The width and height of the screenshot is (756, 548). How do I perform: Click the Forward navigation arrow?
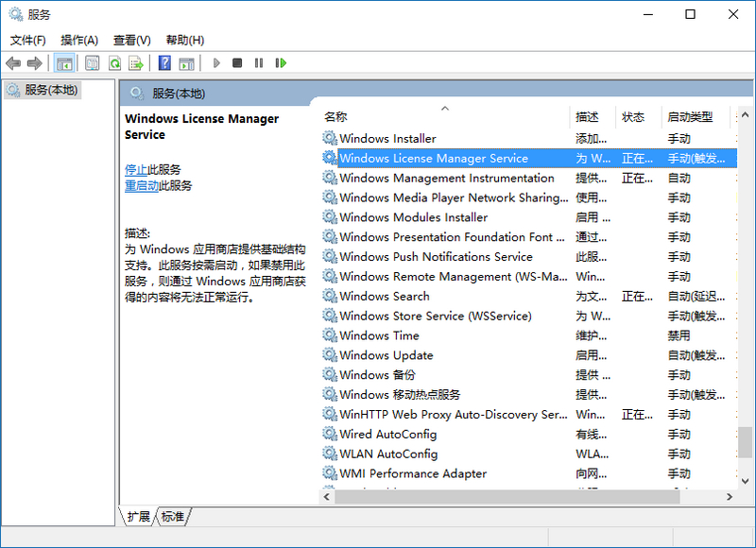35,63
